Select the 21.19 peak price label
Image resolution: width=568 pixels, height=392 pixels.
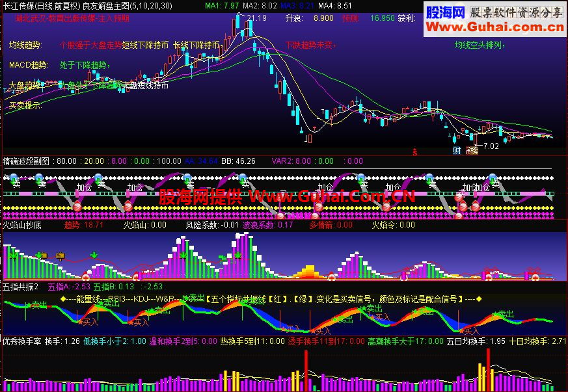256,18
